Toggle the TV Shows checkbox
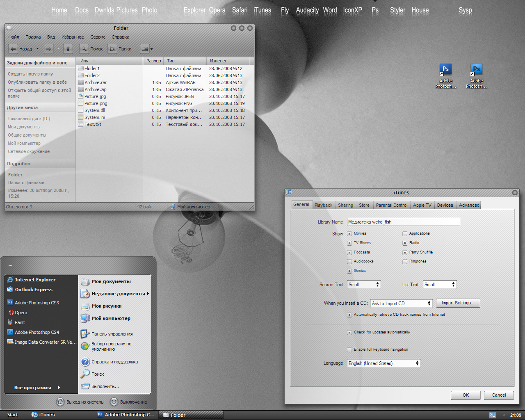The width and height of the screenshot is (525, 420). coord(349,243)
